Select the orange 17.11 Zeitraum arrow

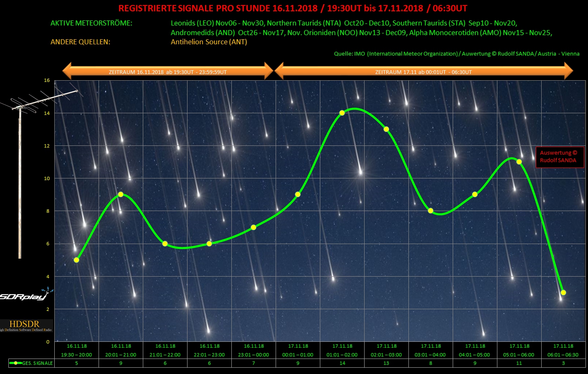[423, 71]
